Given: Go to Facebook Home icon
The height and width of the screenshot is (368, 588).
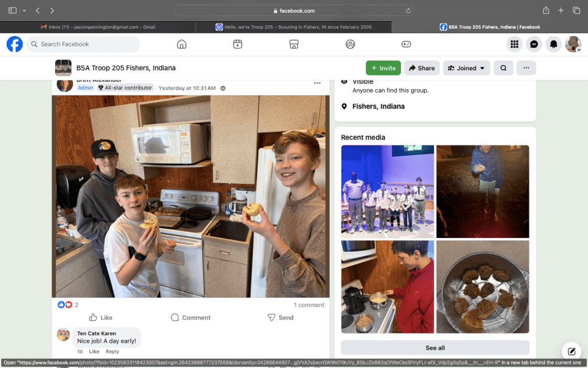Looking at the screenshot, I should click(x=181, y=44).
